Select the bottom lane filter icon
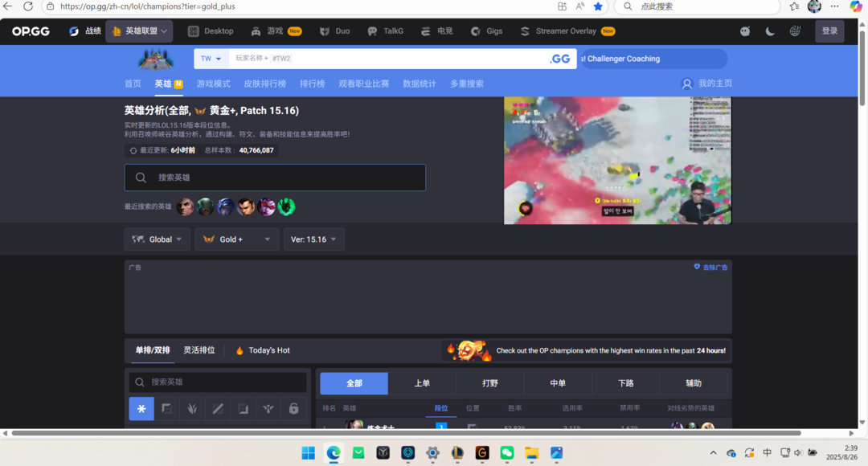 243,409
